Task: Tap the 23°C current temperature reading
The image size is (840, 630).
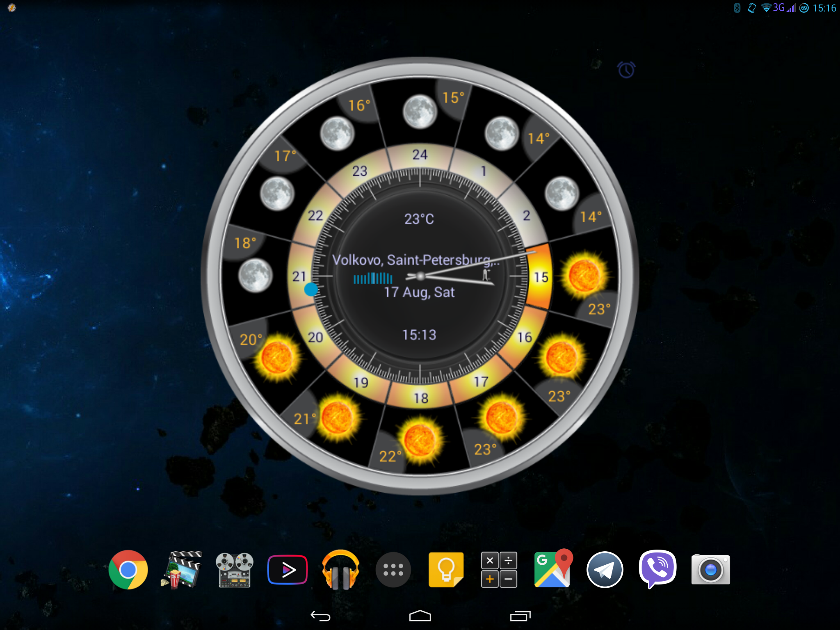Action: point(419,219)
